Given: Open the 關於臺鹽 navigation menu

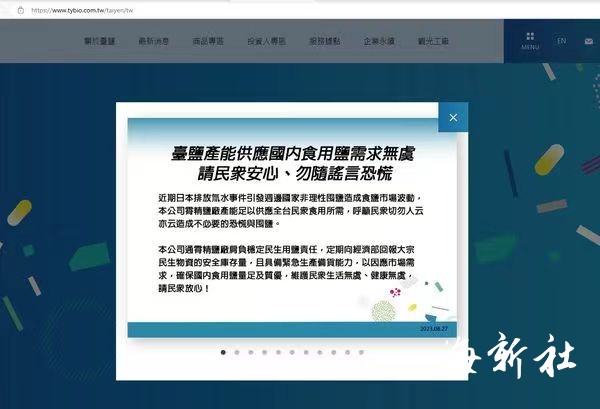Looking at the screenshot, I should coord(99,41).
